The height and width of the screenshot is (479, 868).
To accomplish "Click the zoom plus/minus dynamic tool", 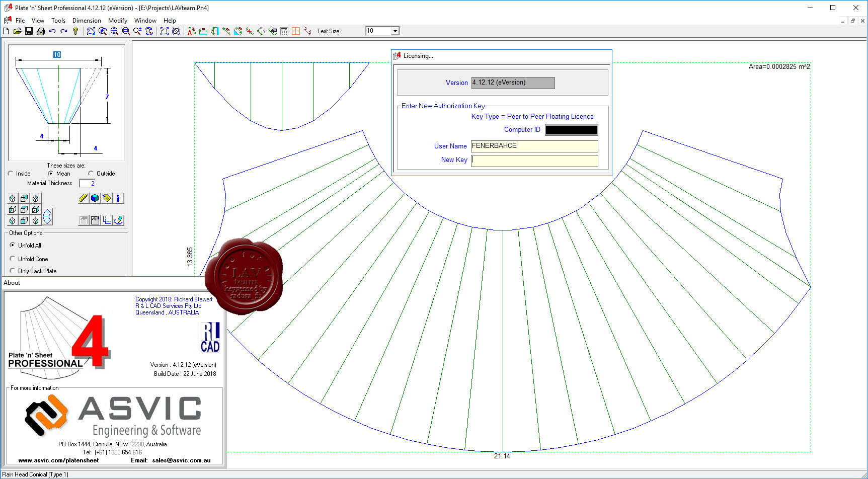I will pos(137,31).
